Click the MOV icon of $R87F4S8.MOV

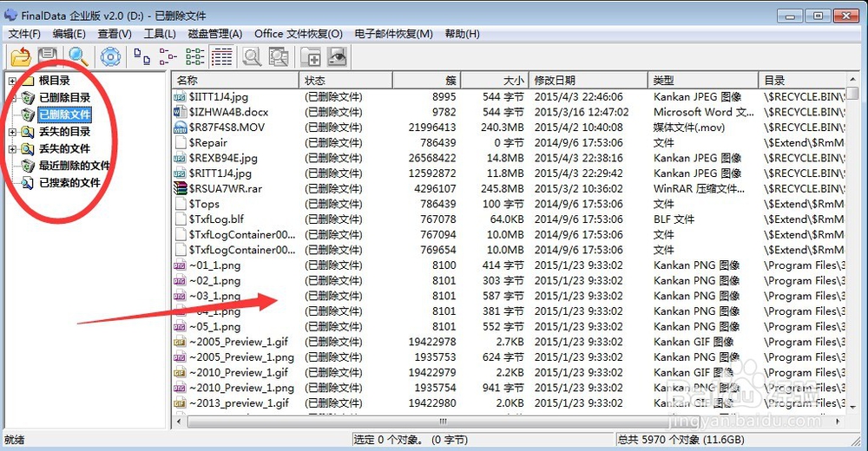pyautogui.click(x=180, y=127)
